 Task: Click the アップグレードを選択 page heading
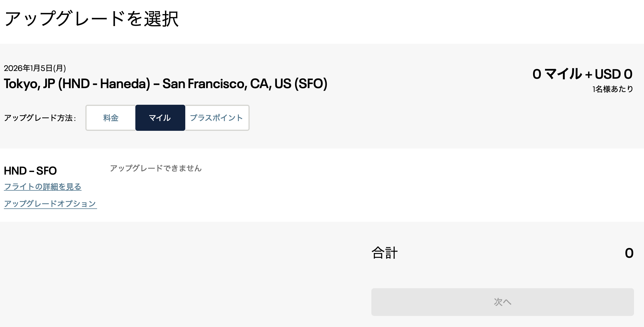[92, 19]
